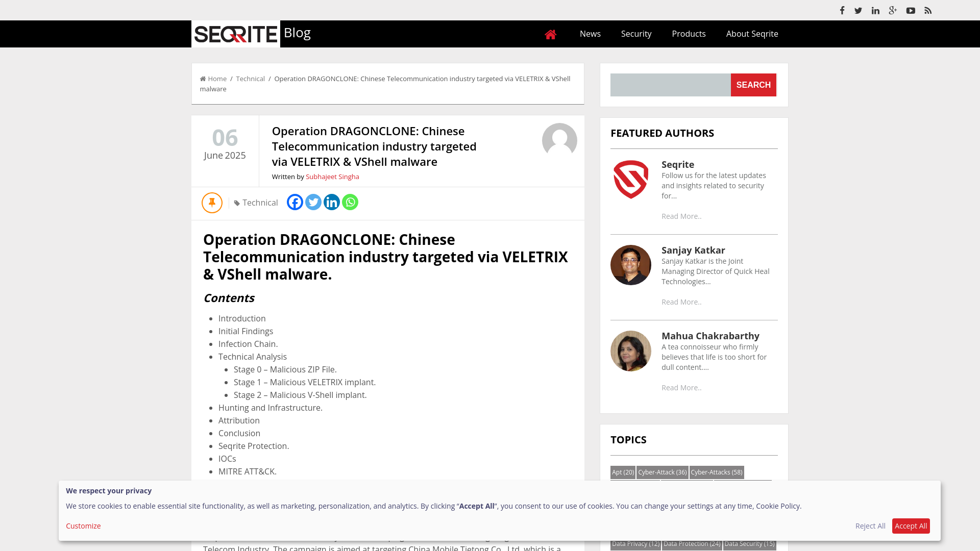Click the Technical Analysis contents item
Screen dimensions: 980x551
coord(253,357)
